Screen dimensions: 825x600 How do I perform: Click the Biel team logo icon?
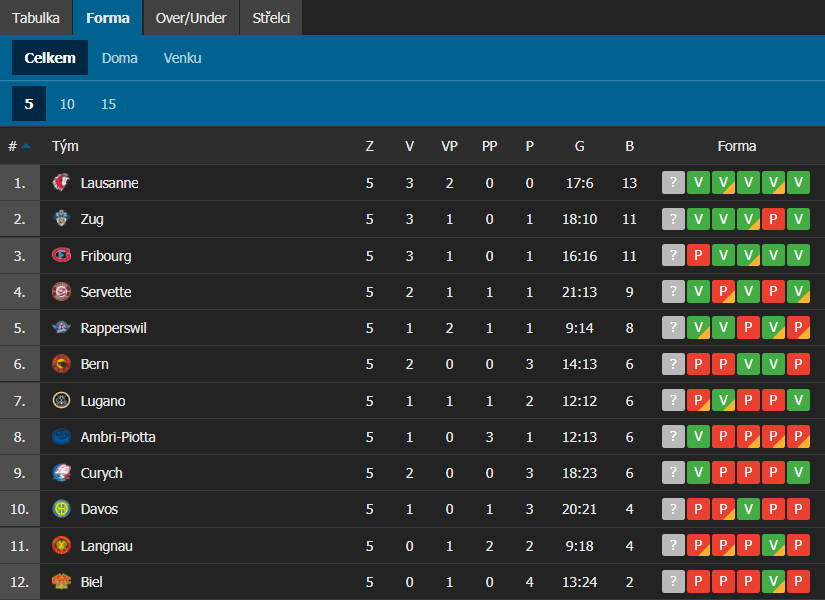point(62,582)
